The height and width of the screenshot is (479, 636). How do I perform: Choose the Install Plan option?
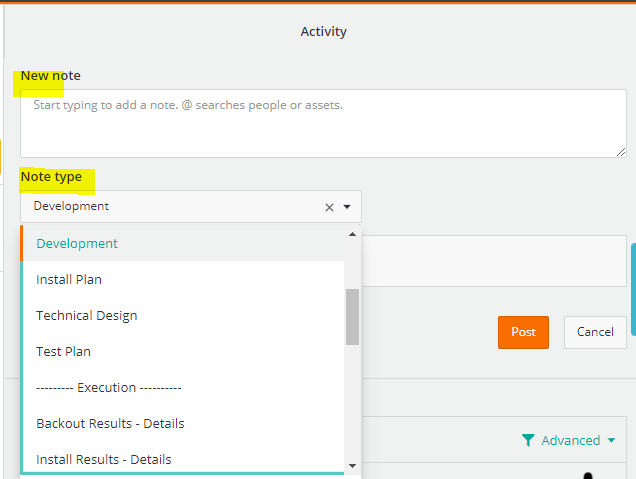point(69,279)
